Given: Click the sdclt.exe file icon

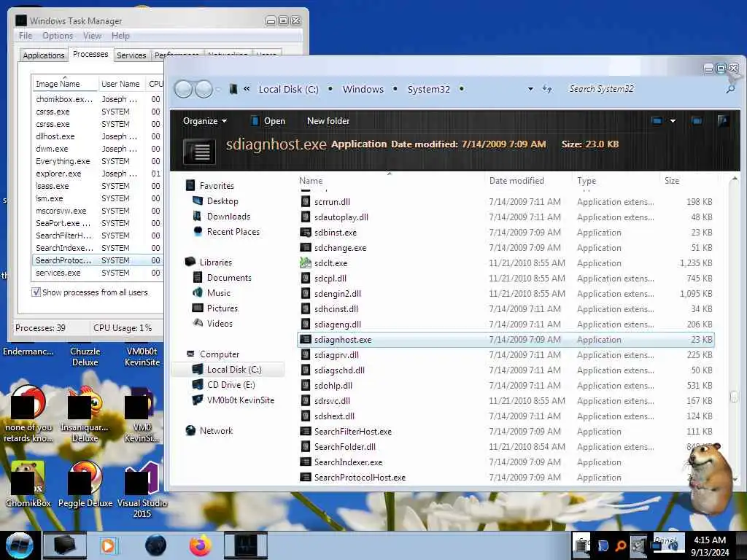Looking at the screenshot, I should point(306,262).
